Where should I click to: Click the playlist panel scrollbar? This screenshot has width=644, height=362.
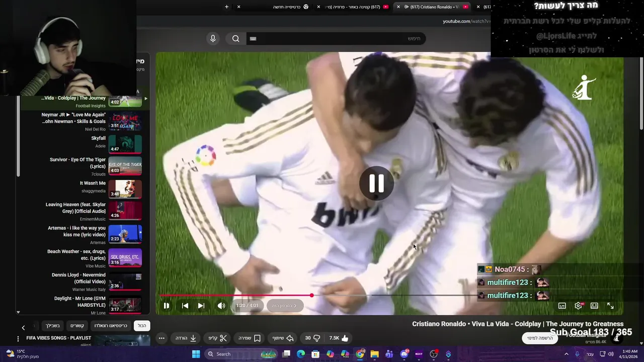(18, 136)
